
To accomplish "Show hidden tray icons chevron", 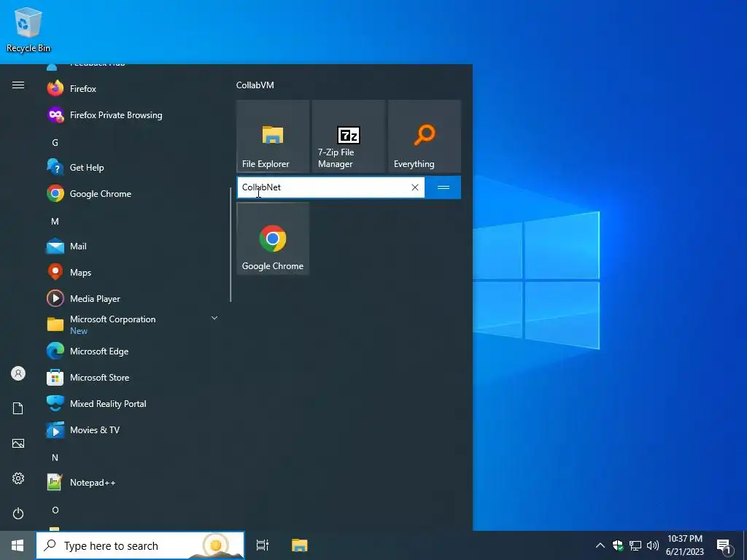I will click(600, 545).
